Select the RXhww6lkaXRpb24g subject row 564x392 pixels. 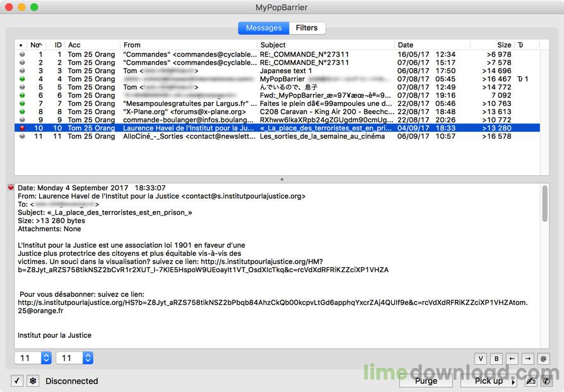click(x=277, y=120)
